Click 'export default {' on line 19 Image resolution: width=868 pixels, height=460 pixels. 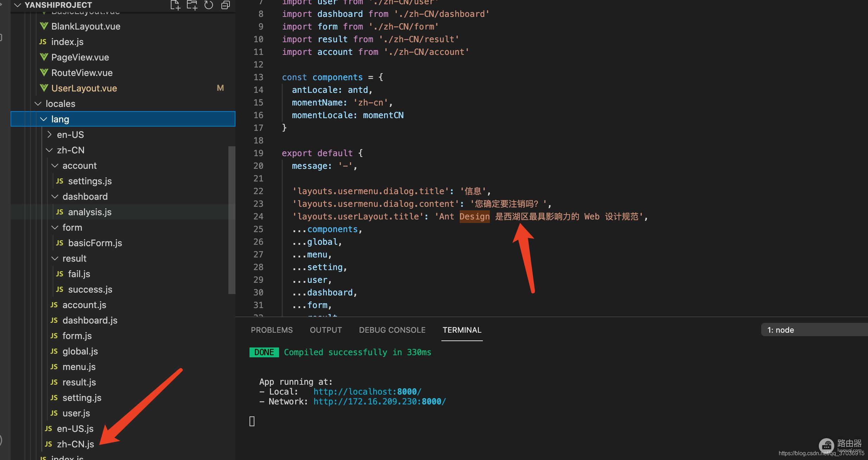(322, 153)
